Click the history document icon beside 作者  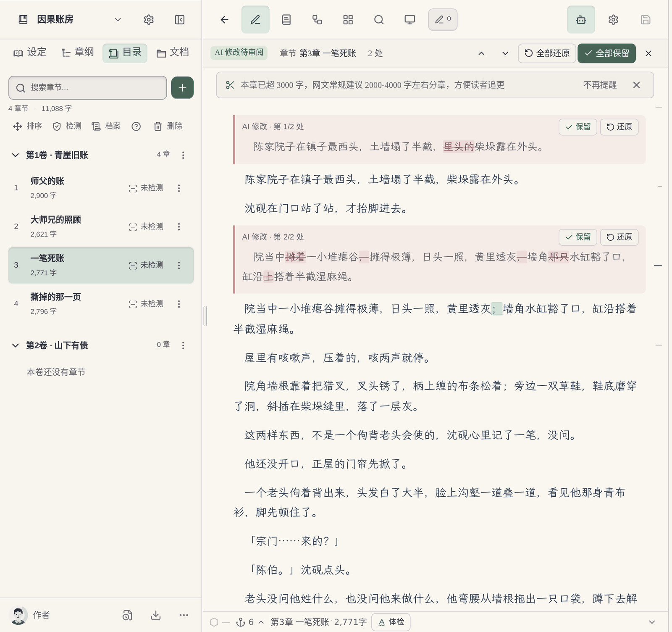coord(127,615)
